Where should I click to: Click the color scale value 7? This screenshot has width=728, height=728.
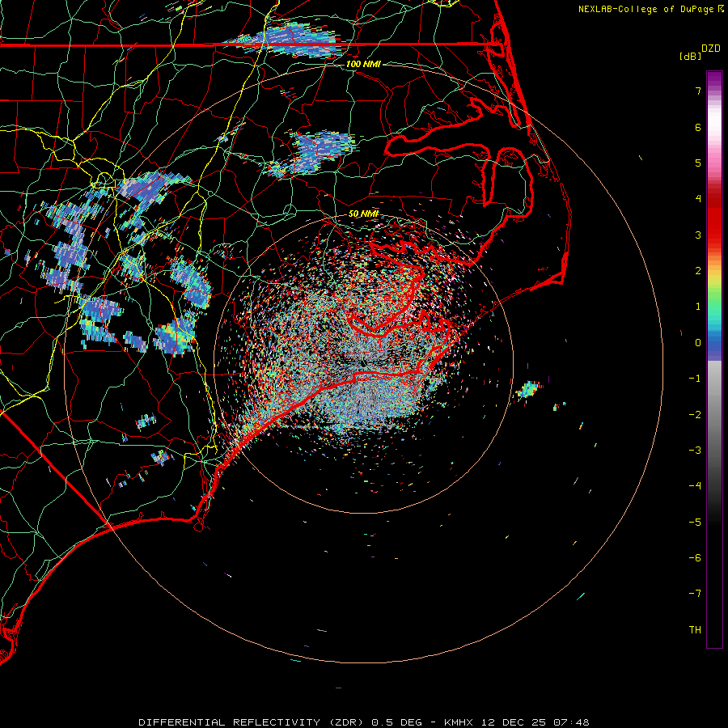698,91
